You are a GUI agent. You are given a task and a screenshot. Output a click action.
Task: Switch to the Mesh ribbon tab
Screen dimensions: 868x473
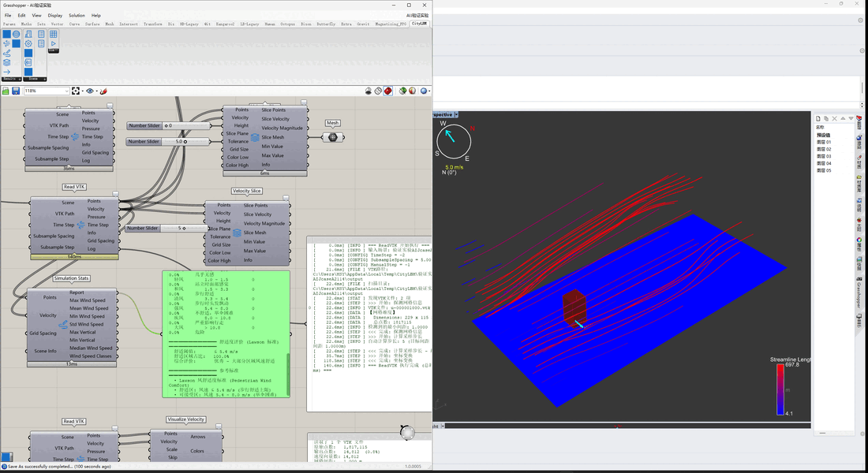[x=110, y=24]
